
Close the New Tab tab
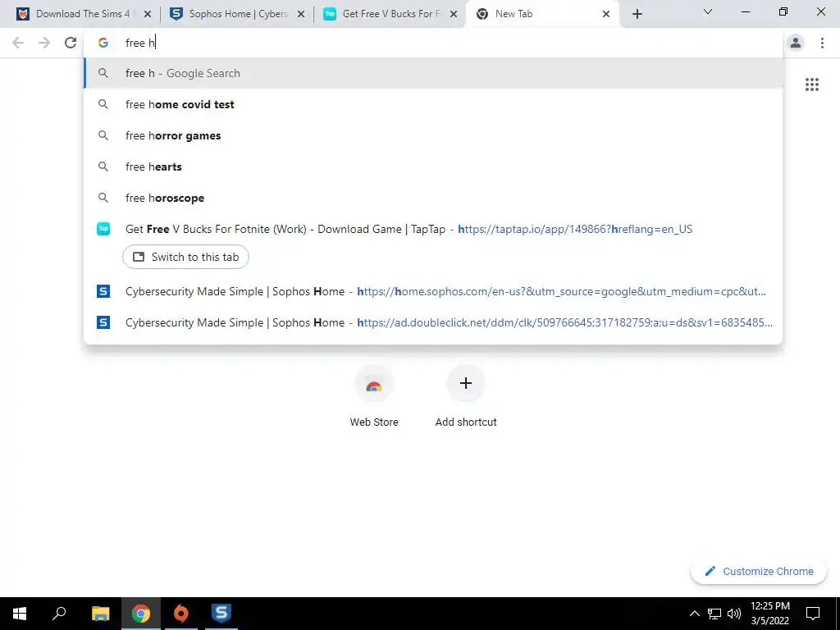pos(606,14)
